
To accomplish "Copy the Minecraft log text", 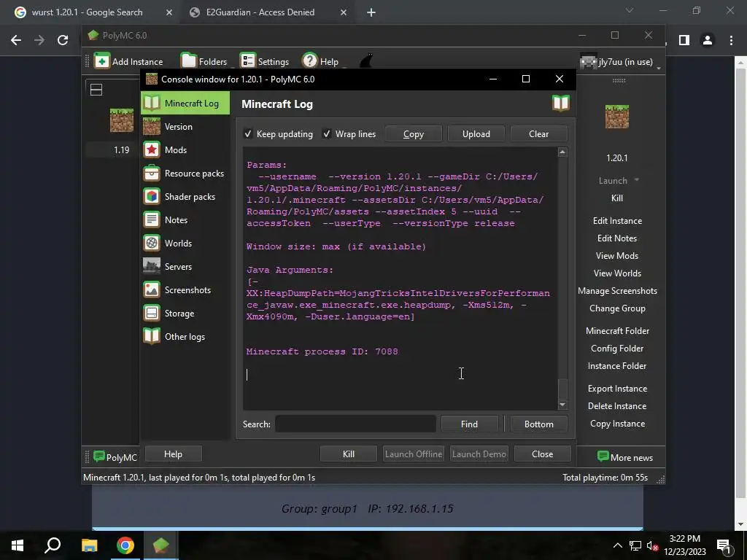I will 414,134.
